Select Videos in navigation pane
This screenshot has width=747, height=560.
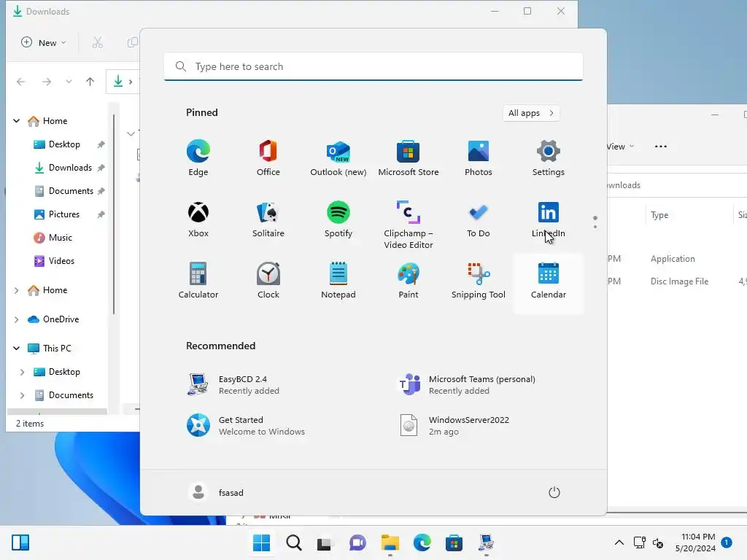60,261
